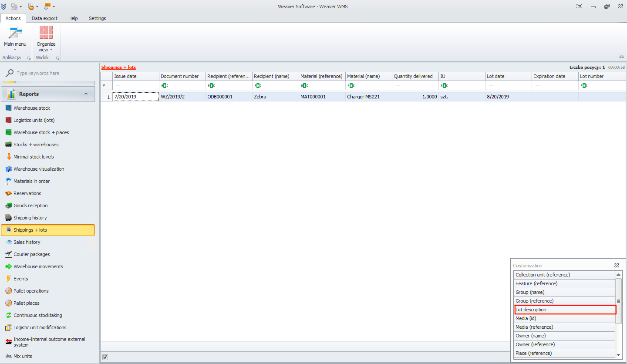
Task: Select the Actions ribbon tab
Action: [x=13, y=18]
